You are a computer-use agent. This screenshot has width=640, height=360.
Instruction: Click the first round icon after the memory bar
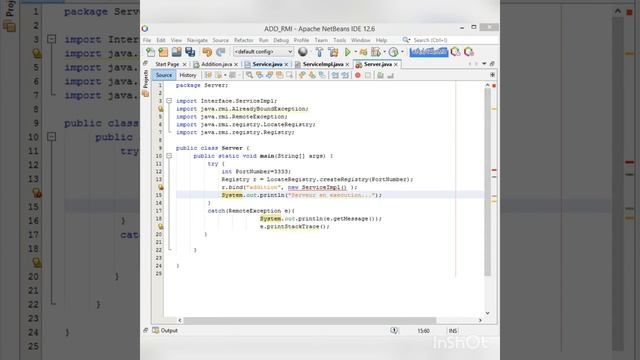(456, 52)
